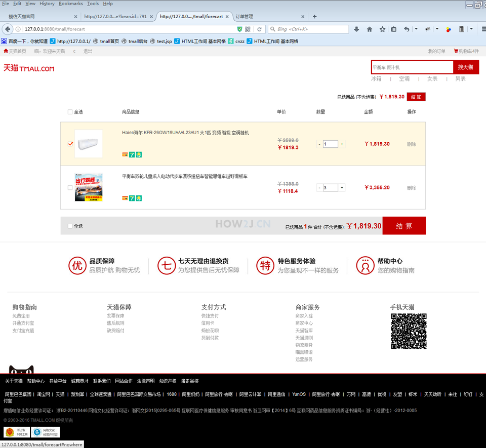Screen dimensions: 486x448
Task: Click the 退出 logout link
Action: point(88,51)
